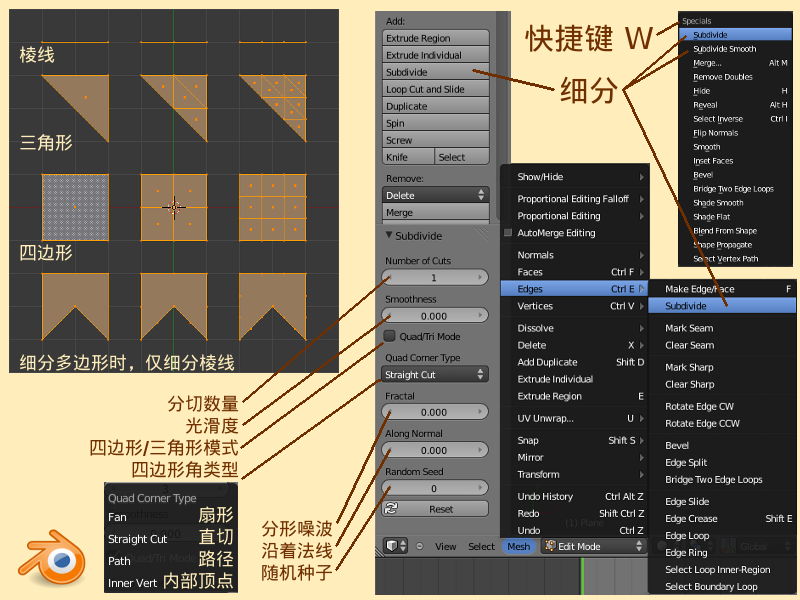Choose Add Duplicate in Mesh menu
This screenshot has width=800, height=600.
(574, 362)
